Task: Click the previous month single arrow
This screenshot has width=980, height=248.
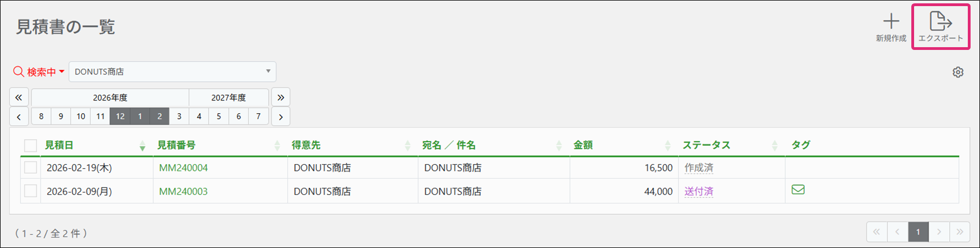Action: pyautogui.click(x=19, y=117)
